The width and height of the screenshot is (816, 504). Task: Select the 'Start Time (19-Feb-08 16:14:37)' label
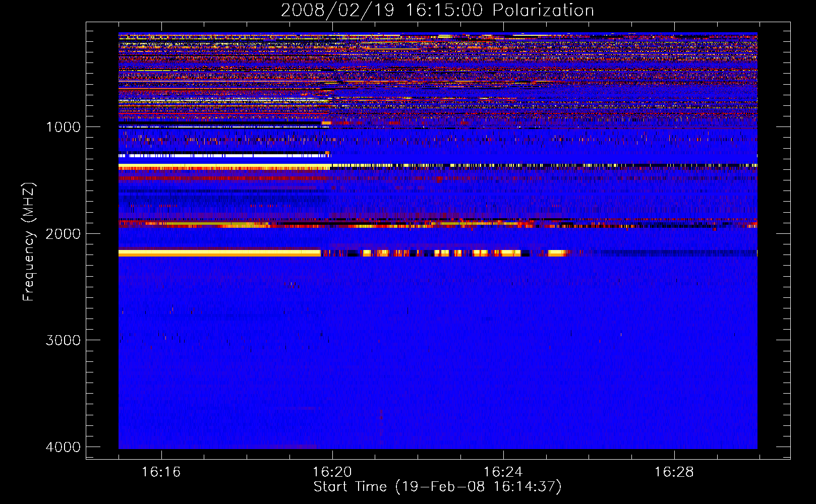click(437, 487)
